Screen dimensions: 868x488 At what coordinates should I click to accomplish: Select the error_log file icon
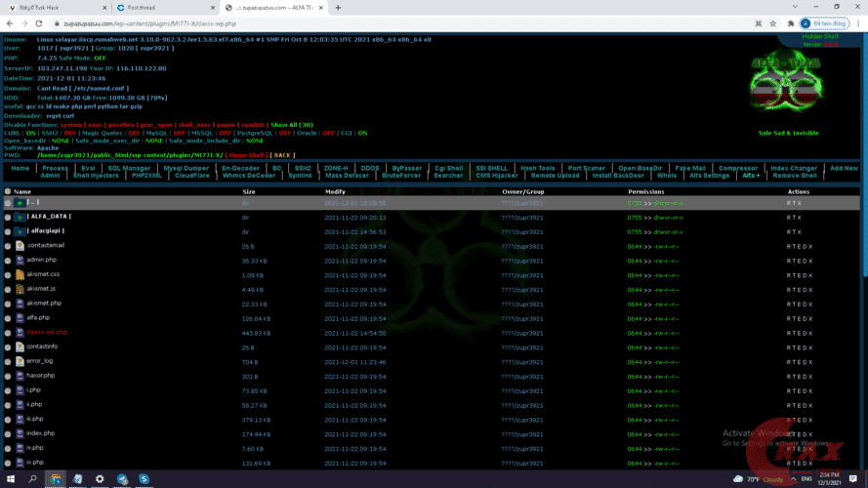20,361
